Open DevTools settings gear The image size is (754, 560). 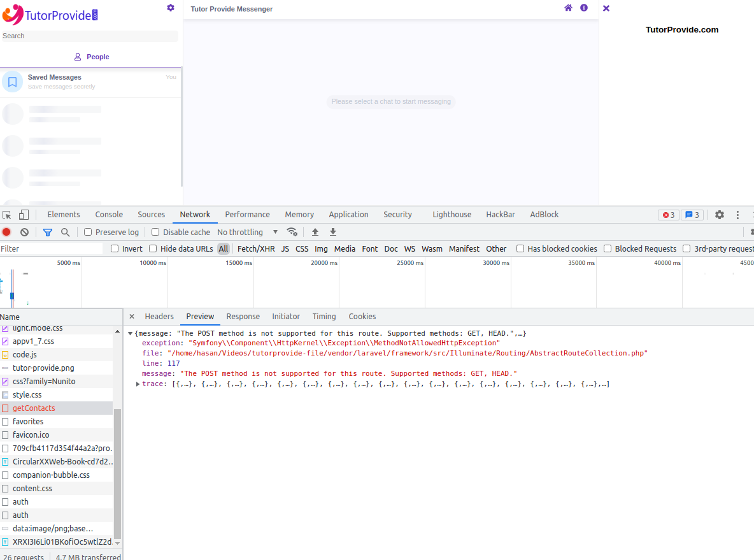pyautogui.click(x=720, y=215)
